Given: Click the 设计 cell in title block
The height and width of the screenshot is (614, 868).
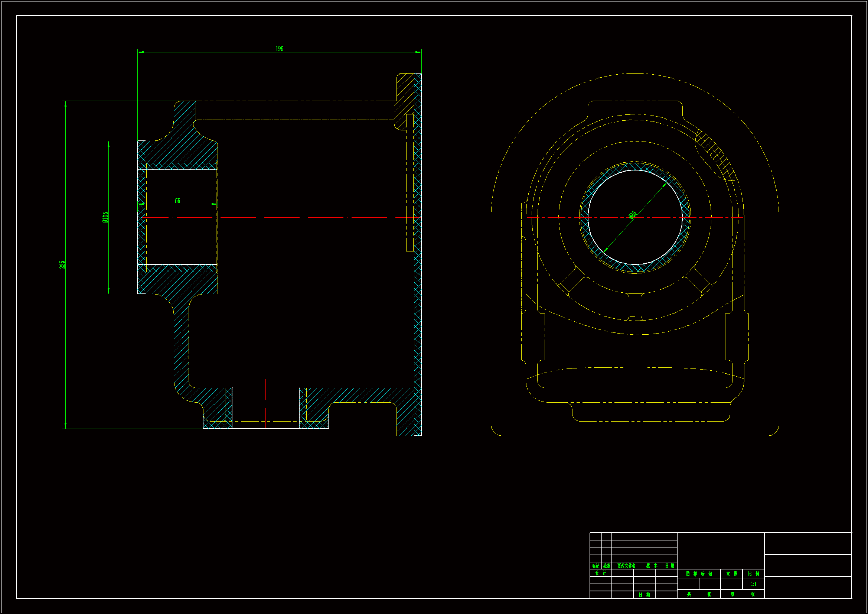Looking at the screenshot, I should coord(600,573).
